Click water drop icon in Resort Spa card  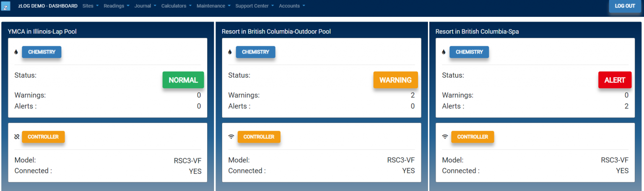tap(444, 52)
